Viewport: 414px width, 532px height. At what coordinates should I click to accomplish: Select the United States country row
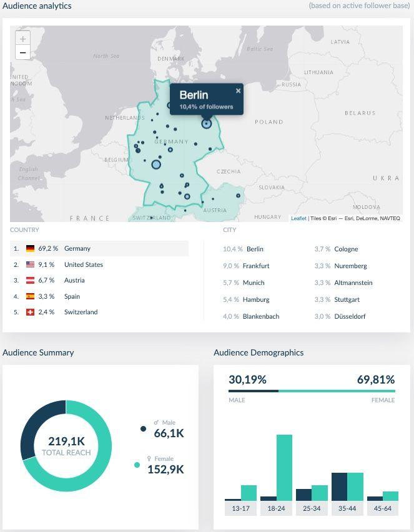coord(99,264)
